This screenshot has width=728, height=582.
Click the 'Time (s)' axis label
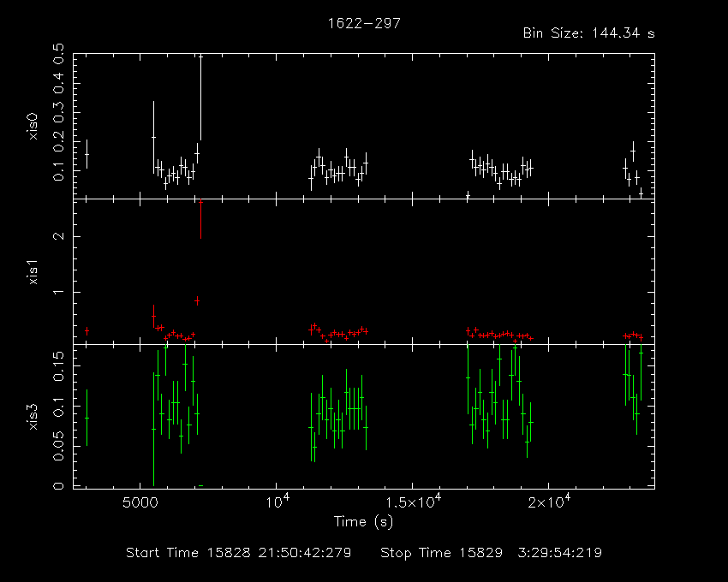point(363,522)
